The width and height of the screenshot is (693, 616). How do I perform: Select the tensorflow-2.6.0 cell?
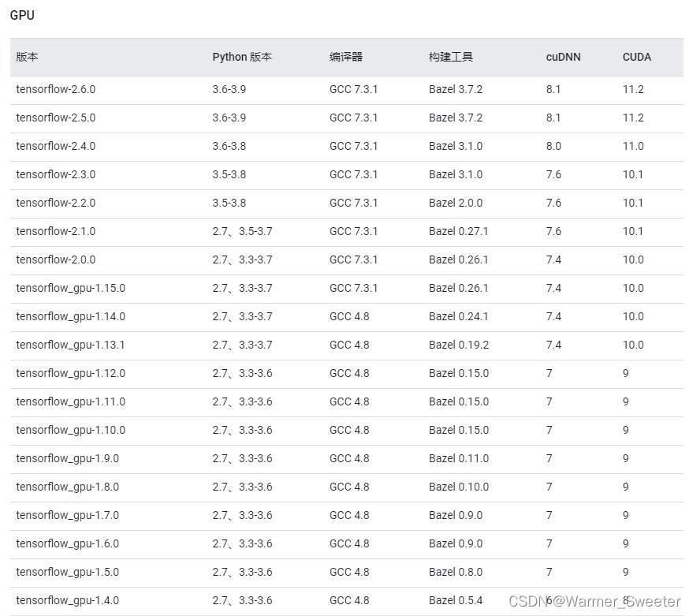56,89
